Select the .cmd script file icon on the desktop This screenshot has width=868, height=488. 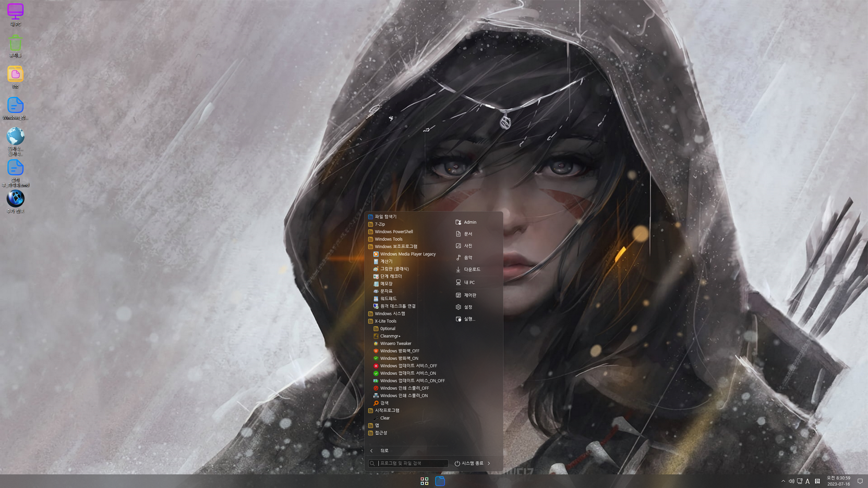point(15,173)
